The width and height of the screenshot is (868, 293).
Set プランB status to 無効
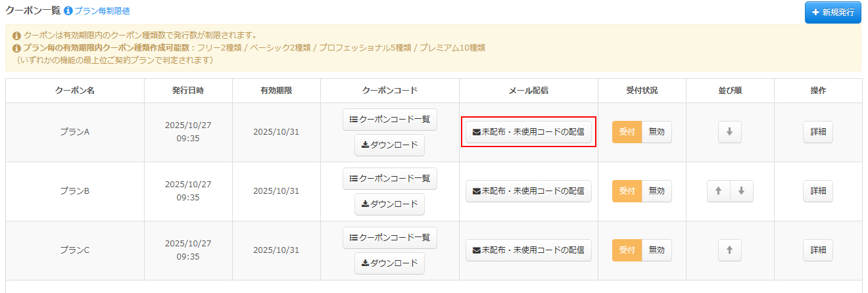click(x=656, y=191)
